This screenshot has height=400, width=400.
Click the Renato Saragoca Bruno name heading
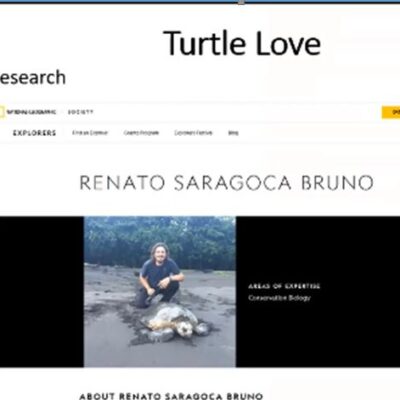[227, 183]
